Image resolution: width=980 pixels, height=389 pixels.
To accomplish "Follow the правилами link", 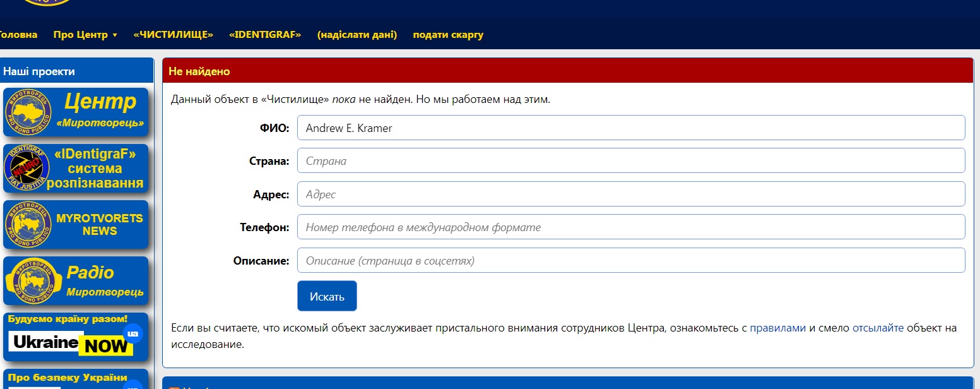I will coord(777,328).
